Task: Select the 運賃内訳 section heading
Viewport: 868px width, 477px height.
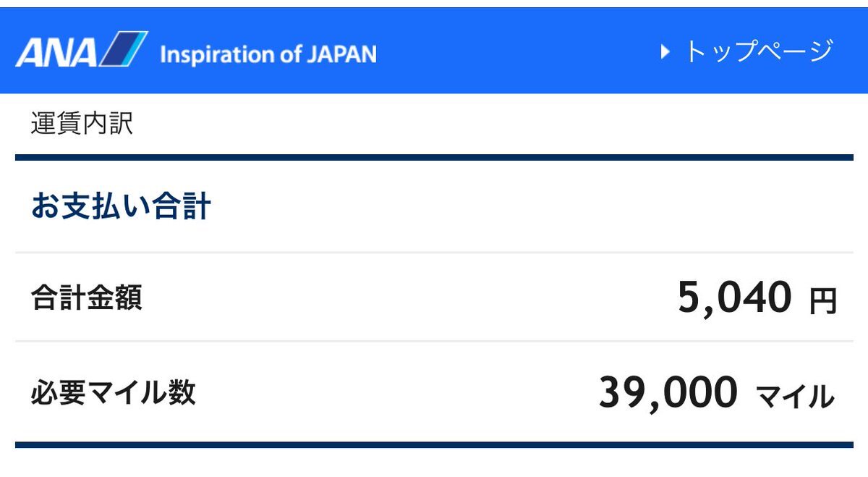Action: (x=82, y=124)
